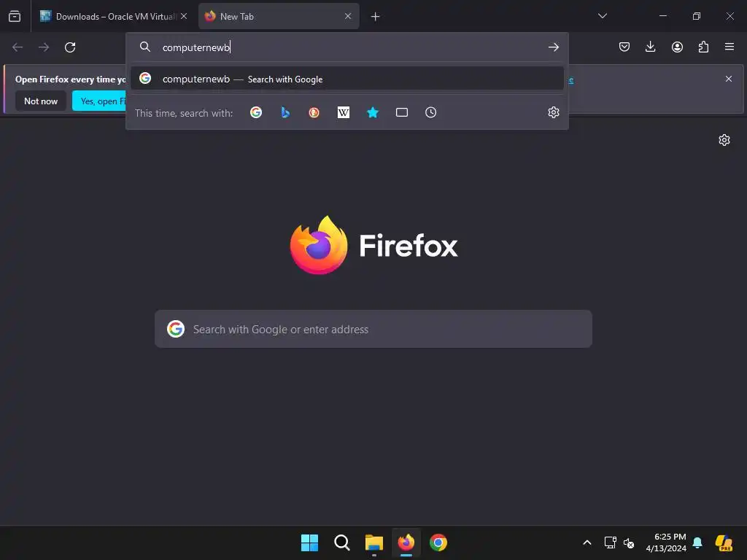Open search settings gear in dropdown

click(553, 112)
